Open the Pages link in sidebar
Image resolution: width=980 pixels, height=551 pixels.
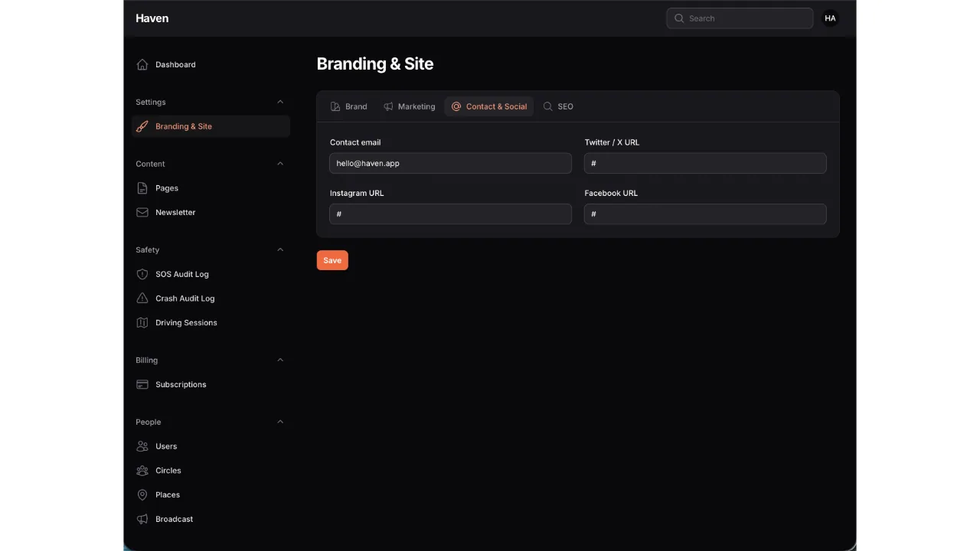[x=211, y=188]
